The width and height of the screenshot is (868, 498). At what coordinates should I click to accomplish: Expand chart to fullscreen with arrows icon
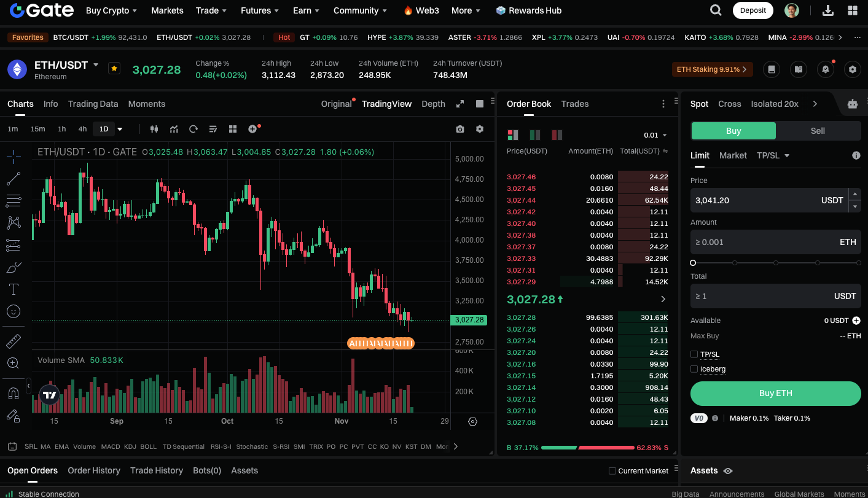pyautogui.click(x=460, y=104)
